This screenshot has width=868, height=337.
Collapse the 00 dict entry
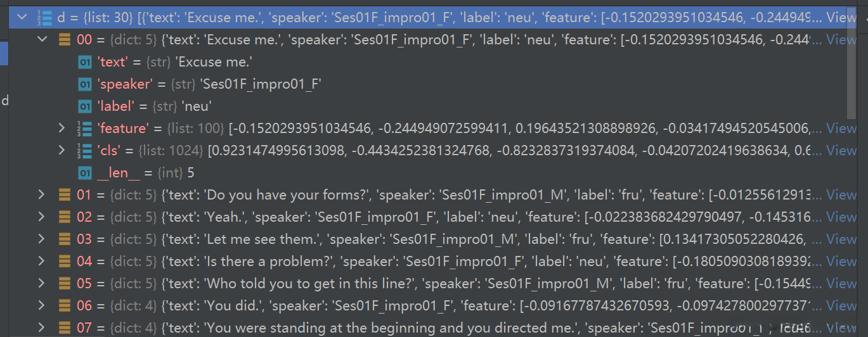[x=42, y=39]
